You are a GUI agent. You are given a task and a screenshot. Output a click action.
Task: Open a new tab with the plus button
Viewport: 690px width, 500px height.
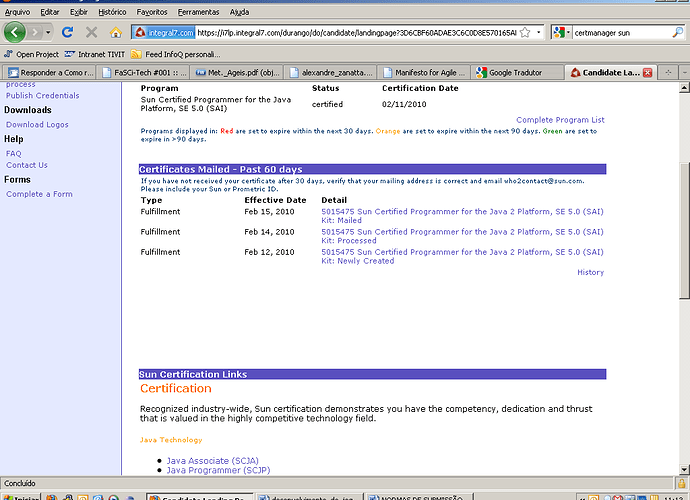point(668,73)
